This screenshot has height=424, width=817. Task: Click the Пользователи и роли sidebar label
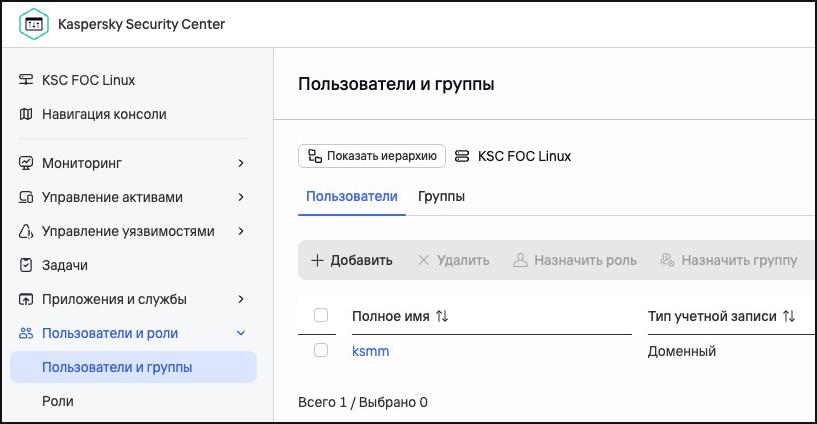[x=110, y=333]
